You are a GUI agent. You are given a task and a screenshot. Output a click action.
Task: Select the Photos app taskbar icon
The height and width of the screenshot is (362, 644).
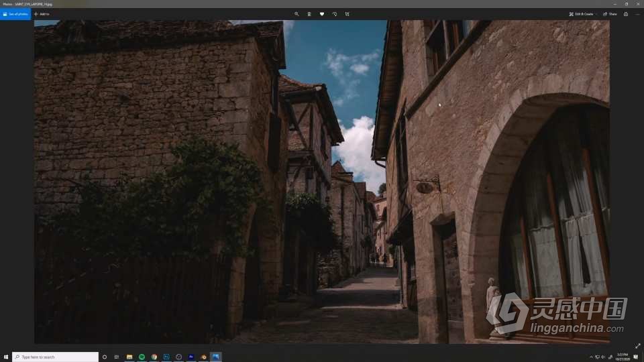pyautogui.click(x=215, y=357)
